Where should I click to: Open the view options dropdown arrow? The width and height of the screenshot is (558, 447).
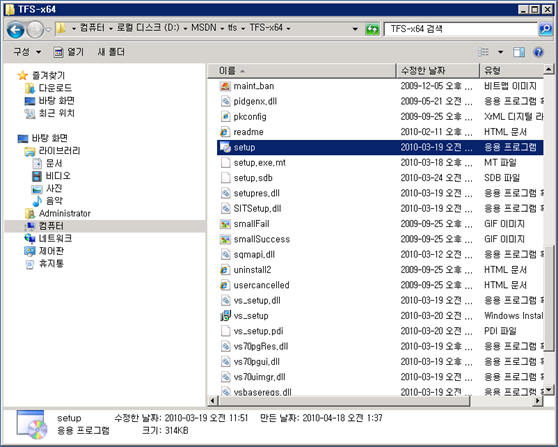click(500, 52)
